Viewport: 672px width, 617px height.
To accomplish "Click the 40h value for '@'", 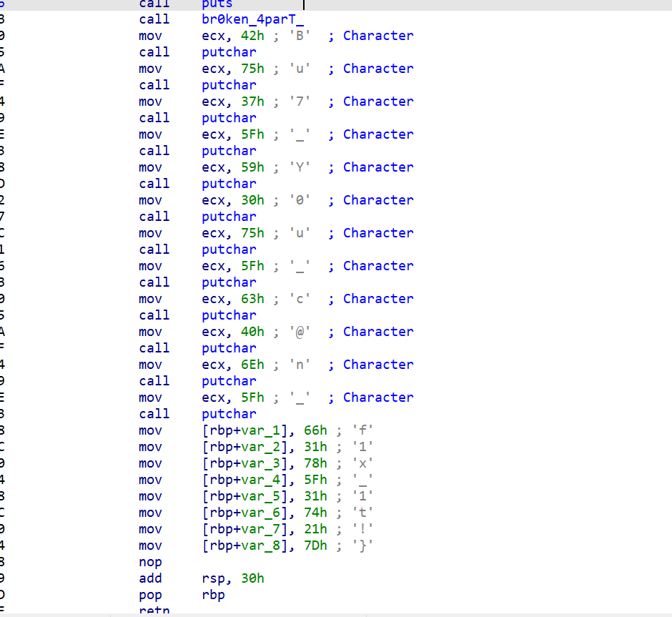I will click(252, 332).
